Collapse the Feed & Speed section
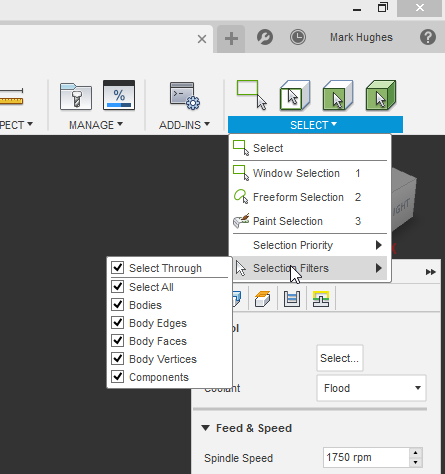Image resolution: width=445 pixels, height=474 pixels. pos(206,428)
